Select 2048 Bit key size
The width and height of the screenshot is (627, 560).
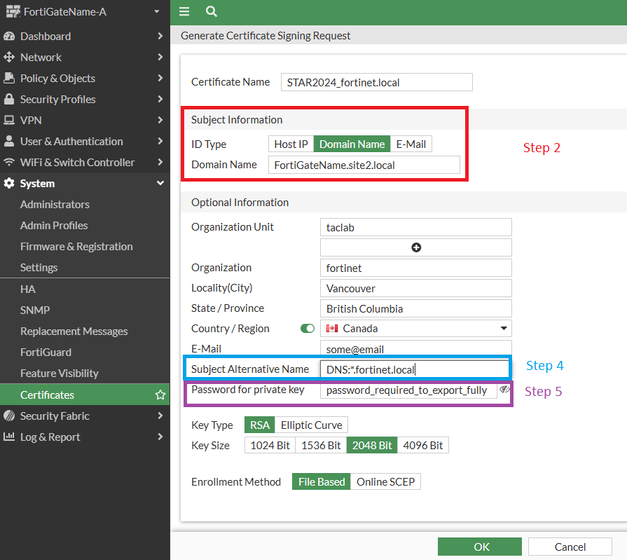pyautogui.click(x=372, y=445)
